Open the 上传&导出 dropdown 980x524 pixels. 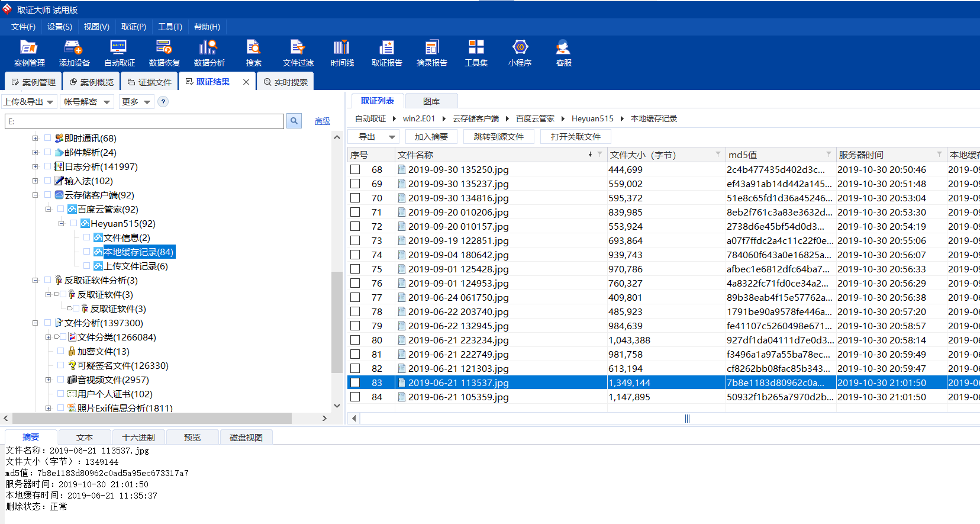point(29,102)
